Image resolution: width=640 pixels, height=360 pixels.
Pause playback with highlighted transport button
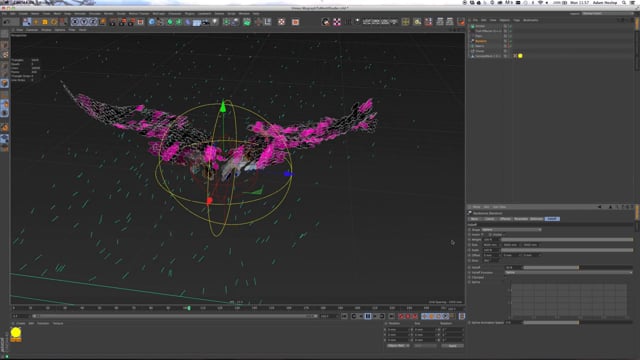[x=368, y=316]
